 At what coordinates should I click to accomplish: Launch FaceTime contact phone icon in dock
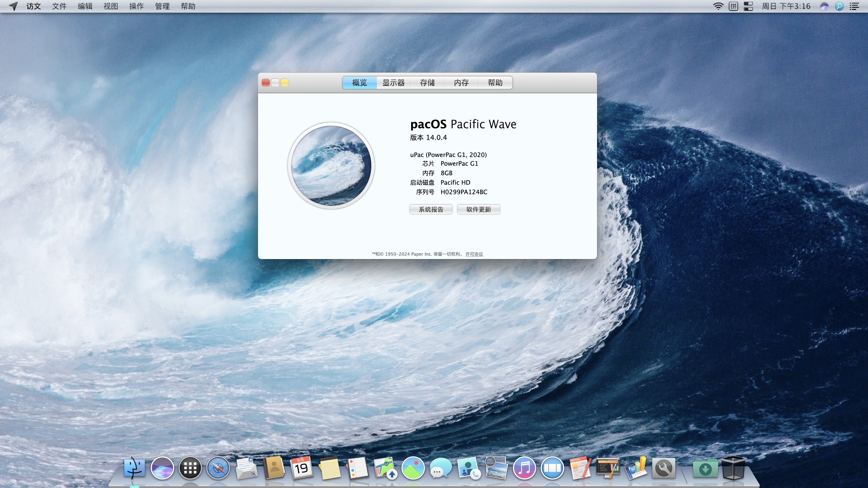pyautogui.click(x=469, y=468)
